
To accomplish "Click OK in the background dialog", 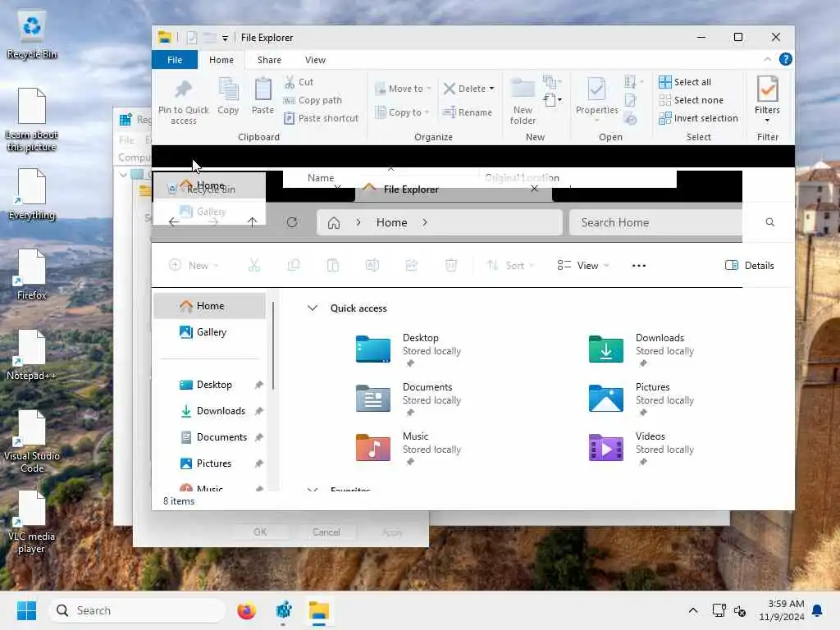I will click(260, 532).
